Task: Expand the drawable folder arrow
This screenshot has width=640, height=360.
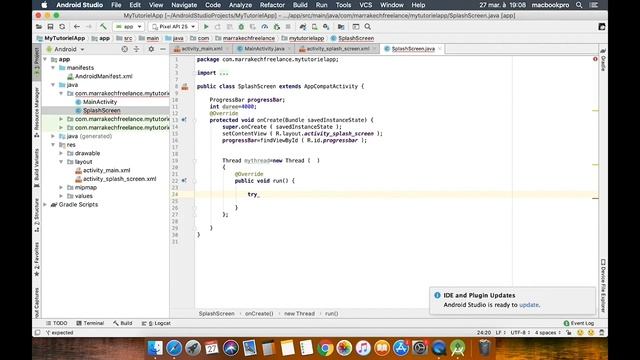Action: click(61, 153)
